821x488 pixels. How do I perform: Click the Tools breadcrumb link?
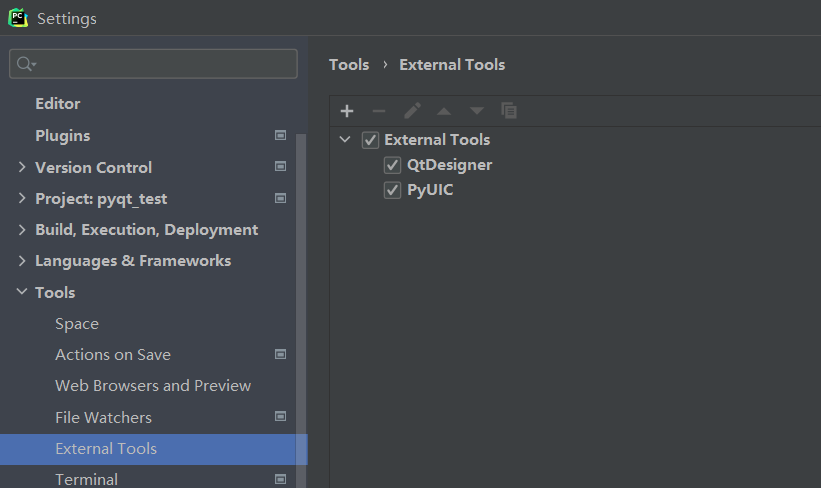pyautogui.click(x=349, y=64)
